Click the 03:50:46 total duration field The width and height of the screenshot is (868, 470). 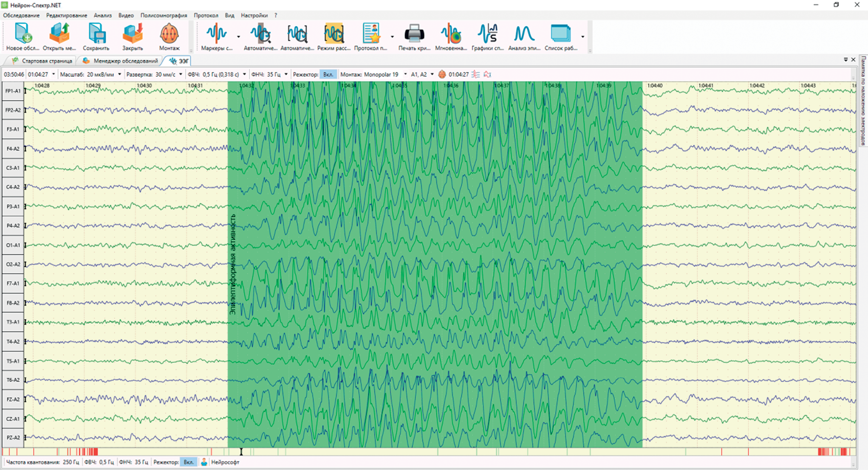click(14, 74)
